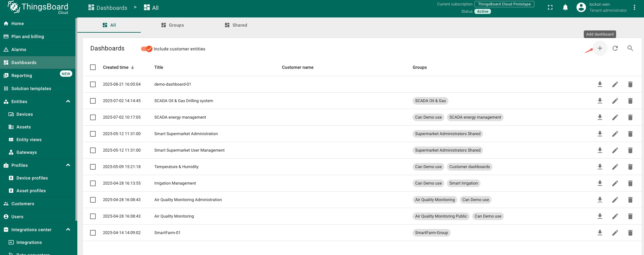Refresh the dashboards list

click(615, 48)
